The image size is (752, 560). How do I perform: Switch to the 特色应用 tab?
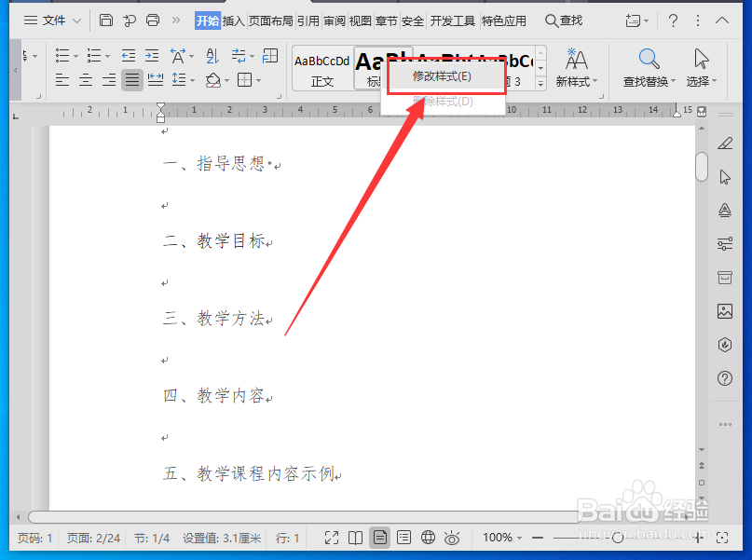click(503, 21)
